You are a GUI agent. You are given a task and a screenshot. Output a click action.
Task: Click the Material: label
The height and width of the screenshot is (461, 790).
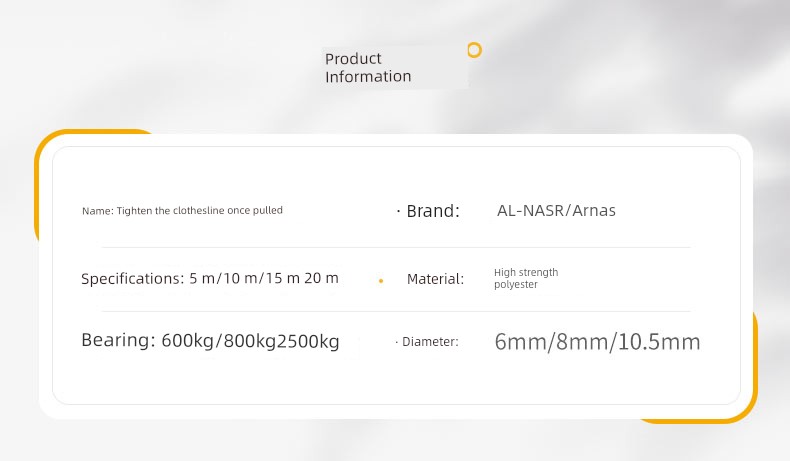pos(435,280)
